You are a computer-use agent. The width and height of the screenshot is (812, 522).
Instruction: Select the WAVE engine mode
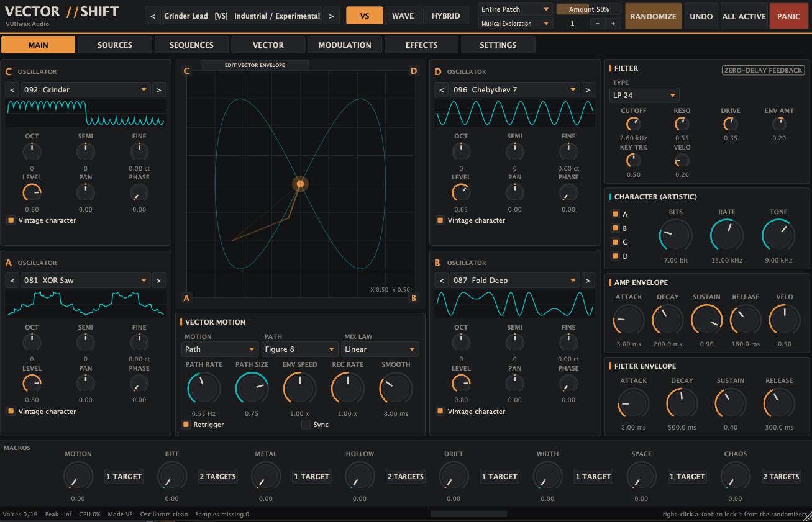point(403,16)
